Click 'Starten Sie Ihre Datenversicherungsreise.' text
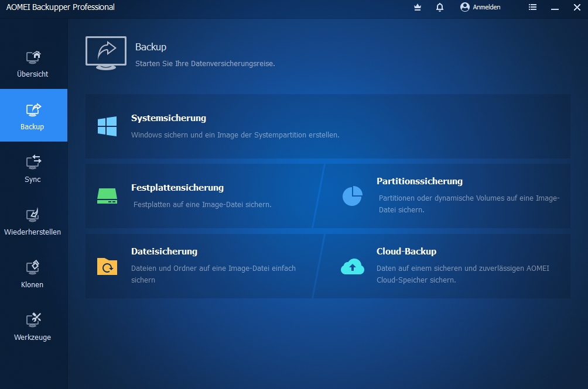 point(205,64)
